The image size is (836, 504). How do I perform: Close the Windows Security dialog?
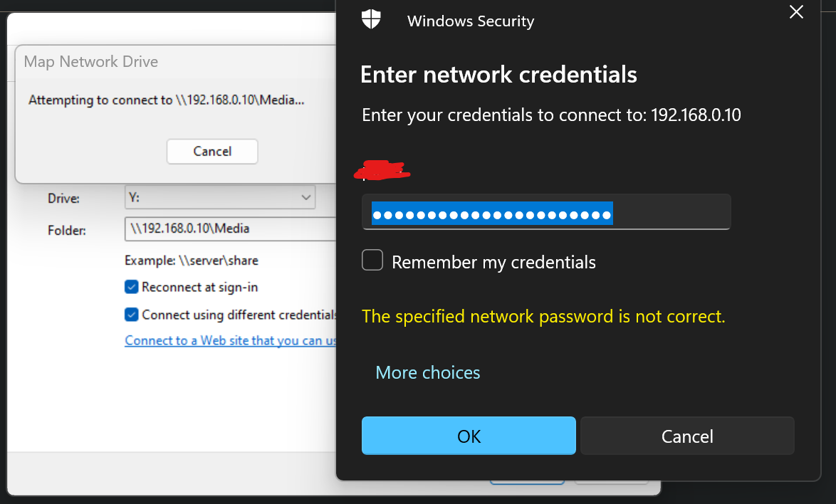click(x=796, y=11)
